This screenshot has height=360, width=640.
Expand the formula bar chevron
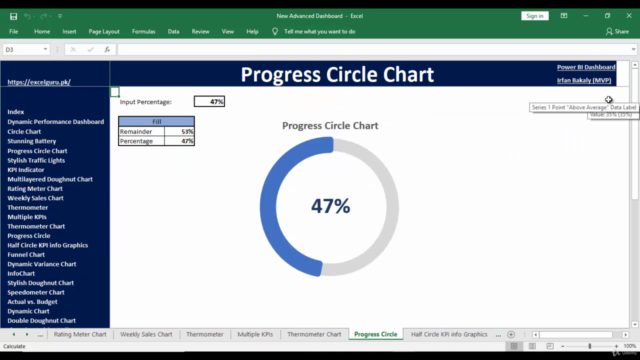click(633, 49)
